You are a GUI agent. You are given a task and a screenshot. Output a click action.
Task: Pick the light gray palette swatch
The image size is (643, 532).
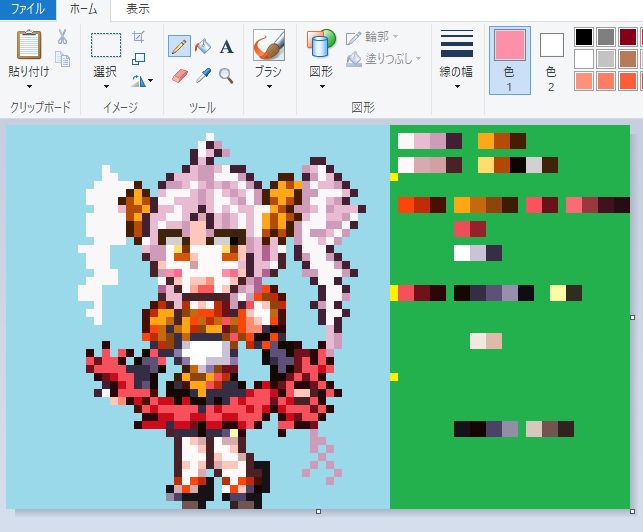[x=606, y=59]
